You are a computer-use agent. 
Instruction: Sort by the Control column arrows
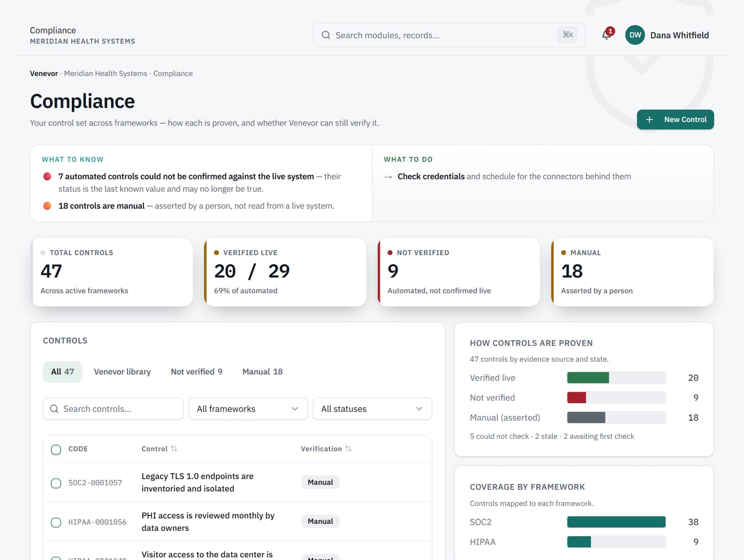pyautogui.click(x=174, y=449)
